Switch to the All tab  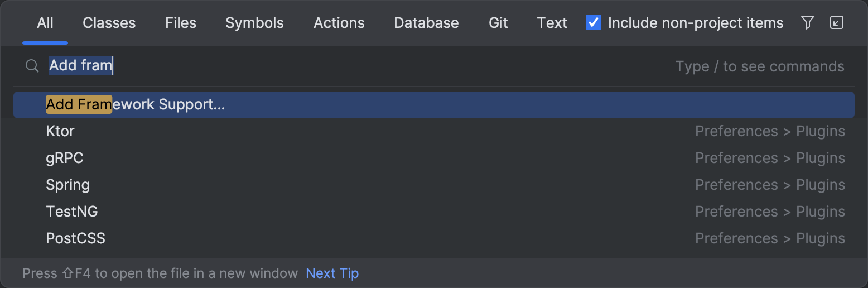pyautogui.click(x=45, y=23)
